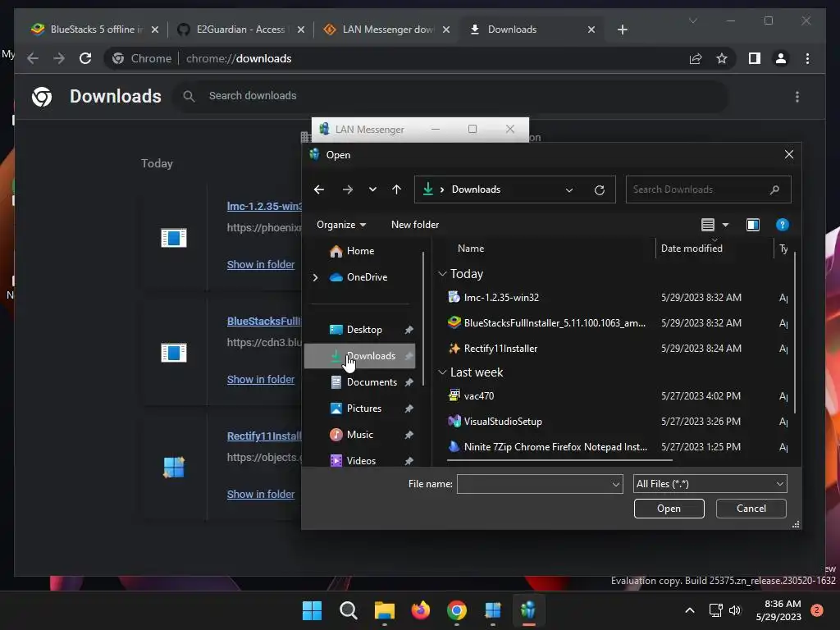Image resolution: width=840 pixels, height=630 pixels.
Task: Show lmc-1.2.35 download in folder
Action: click(260, 265)
